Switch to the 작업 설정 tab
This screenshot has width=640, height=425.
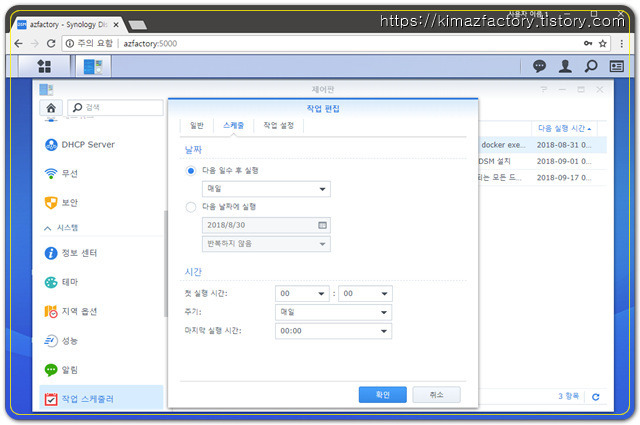click(278, 125)
